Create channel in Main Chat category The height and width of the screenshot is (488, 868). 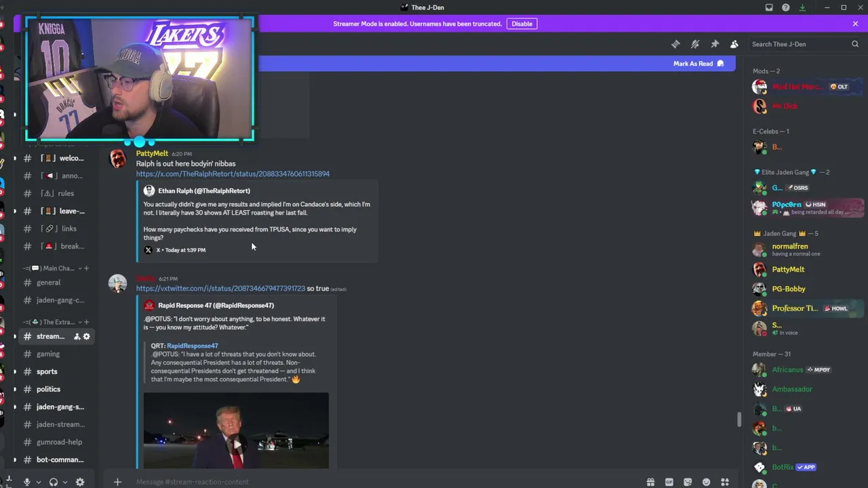[x=86, y=268]
